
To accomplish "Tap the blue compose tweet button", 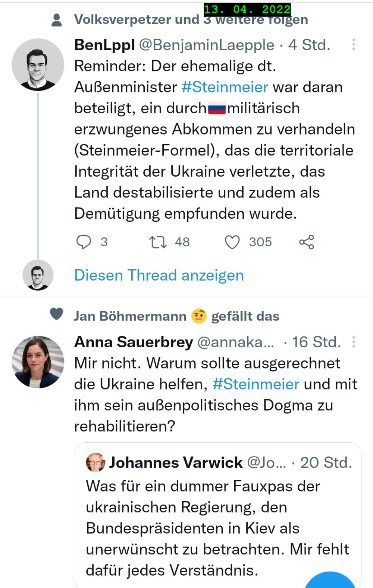I will tap(330, 581).
